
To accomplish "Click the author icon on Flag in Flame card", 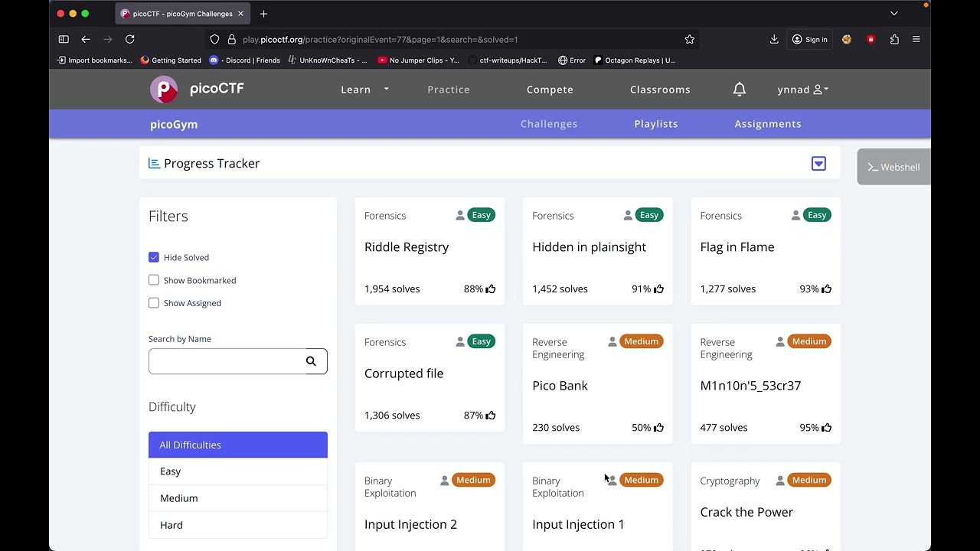I will click(796, 215).
